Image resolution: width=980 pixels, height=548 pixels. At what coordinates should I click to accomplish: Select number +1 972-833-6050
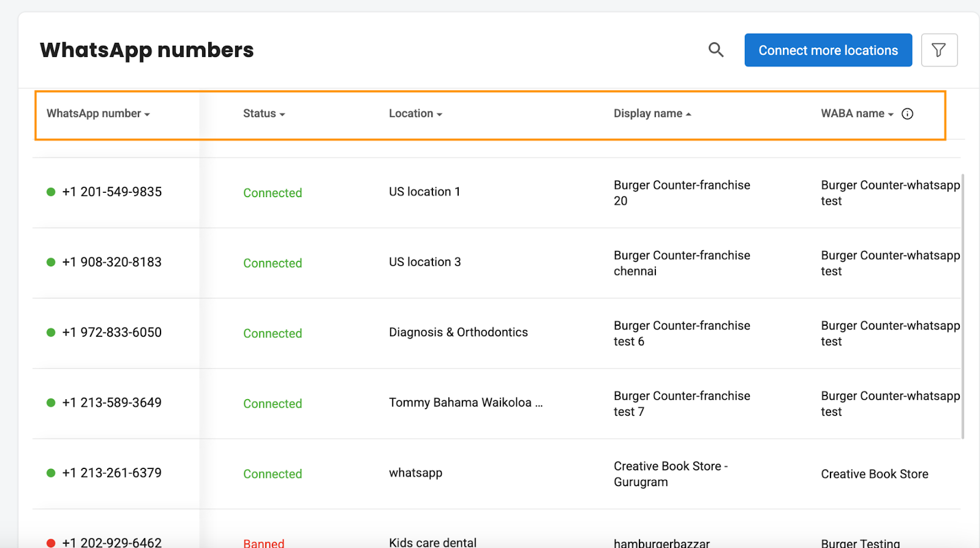click(112, 333)
